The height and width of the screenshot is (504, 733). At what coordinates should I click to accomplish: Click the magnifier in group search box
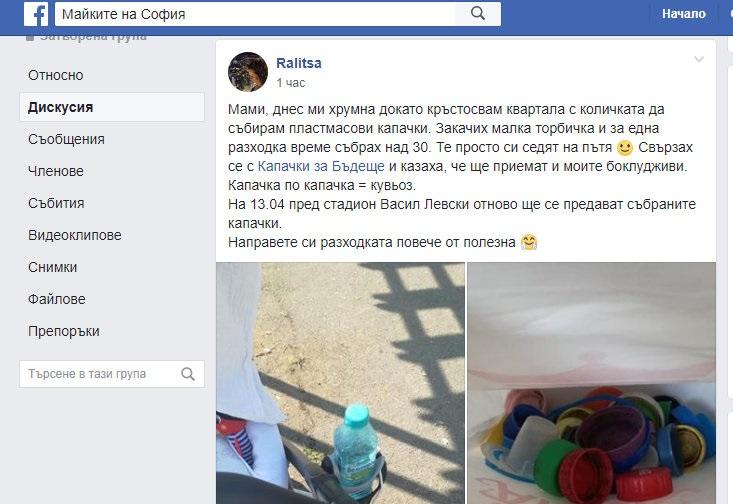click(188, 374)
